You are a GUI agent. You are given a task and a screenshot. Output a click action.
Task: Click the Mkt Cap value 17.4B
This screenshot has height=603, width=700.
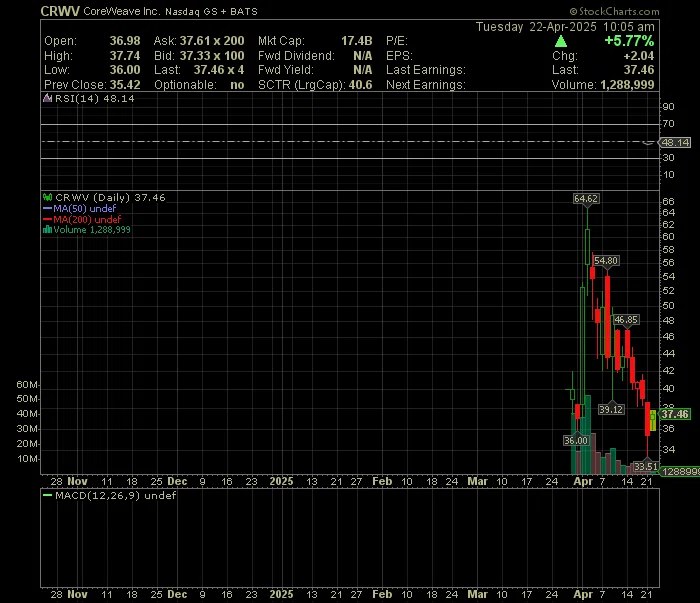pyautogui.click(x=357, y=41)
